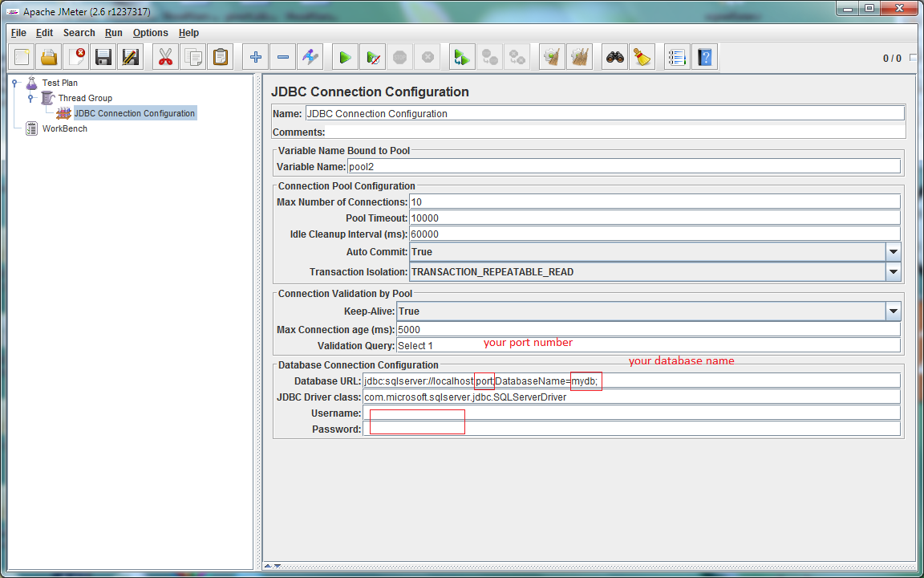Collapse the Thread Group tree node toggle
This screenshot has width=924, height=578.
pyautogui.click(x=30, y=99)
